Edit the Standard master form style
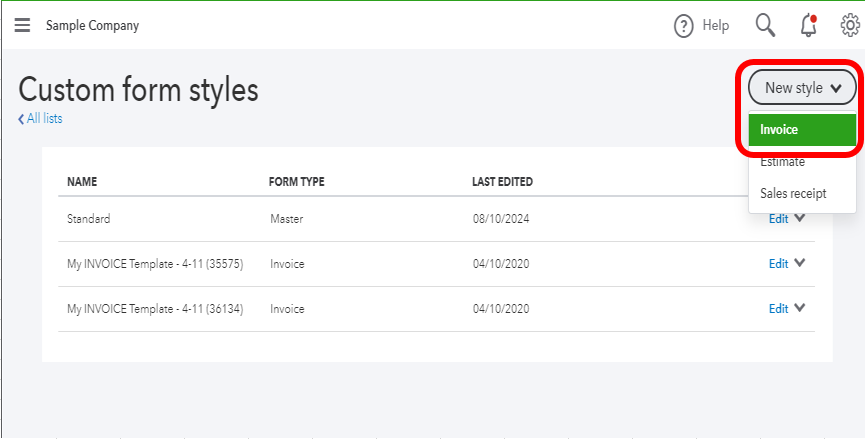 click(x=778, y=219)
